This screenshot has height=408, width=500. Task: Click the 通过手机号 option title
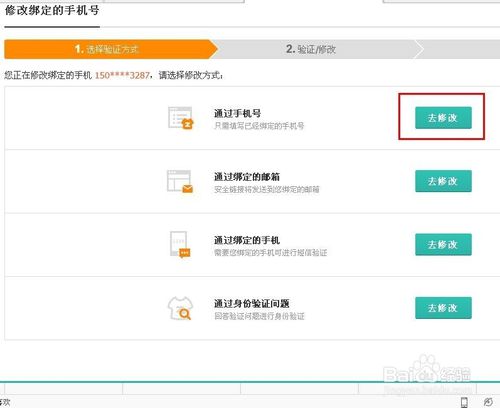237,113
